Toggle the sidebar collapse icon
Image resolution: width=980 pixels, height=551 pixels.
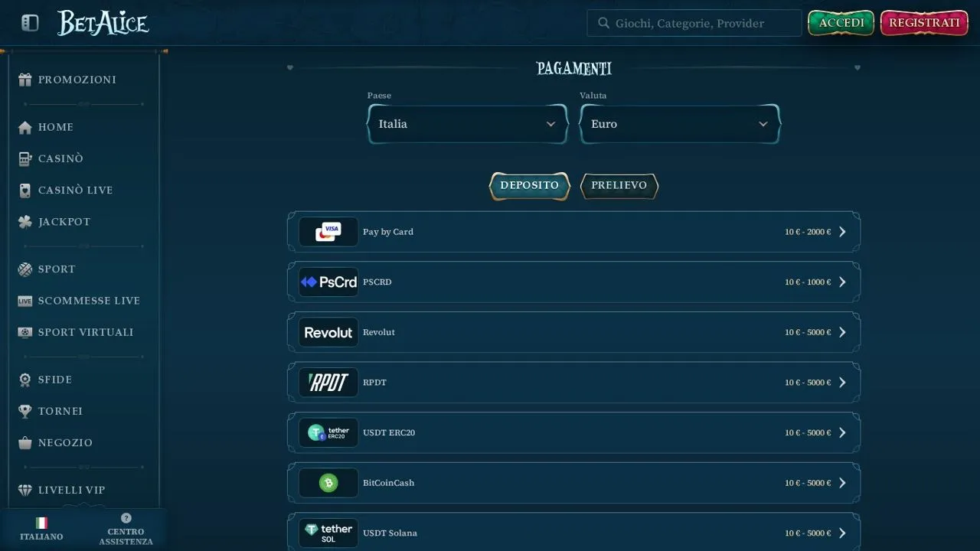30,23
